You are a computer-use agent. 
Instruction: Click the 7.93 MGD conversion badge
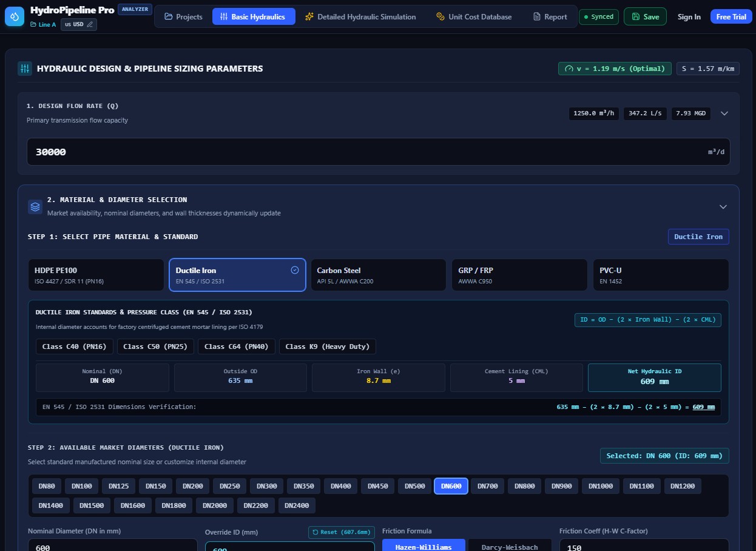coord(691,113)
